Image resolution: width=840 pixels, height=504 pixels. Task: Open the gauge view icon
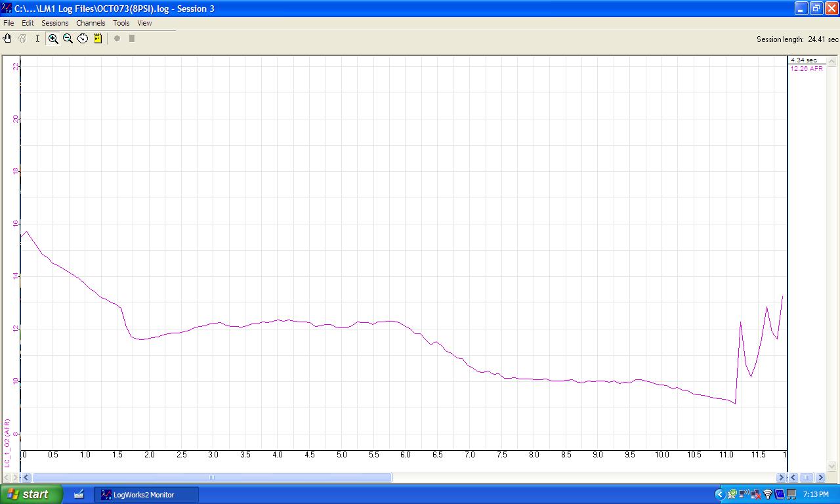[83, 39]
